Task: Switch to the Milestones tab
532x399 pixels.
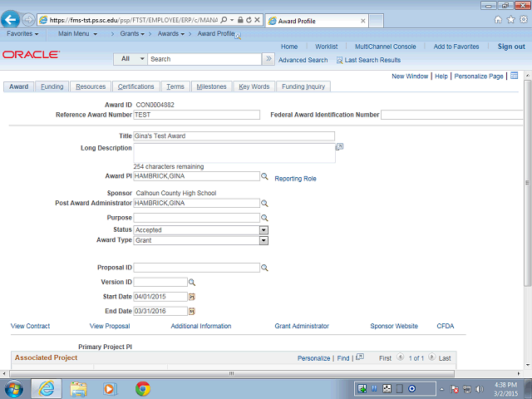Action: click(211, 86)
